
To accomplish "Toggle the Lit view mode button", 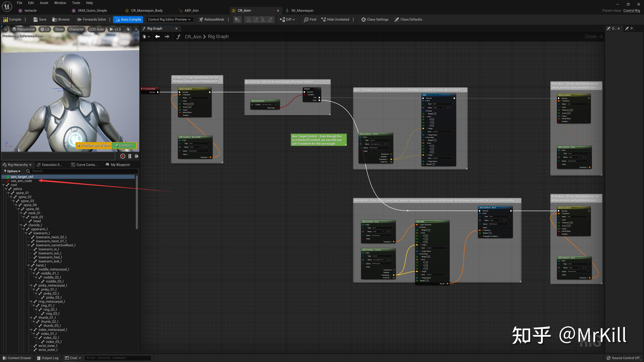I will tap(45, 29).
